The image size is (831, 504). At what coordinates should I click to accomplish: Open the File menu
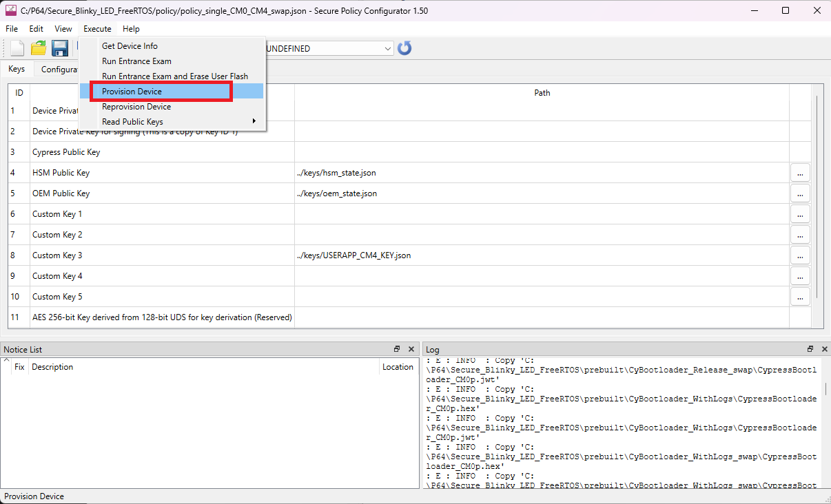(x=12, y=29)
